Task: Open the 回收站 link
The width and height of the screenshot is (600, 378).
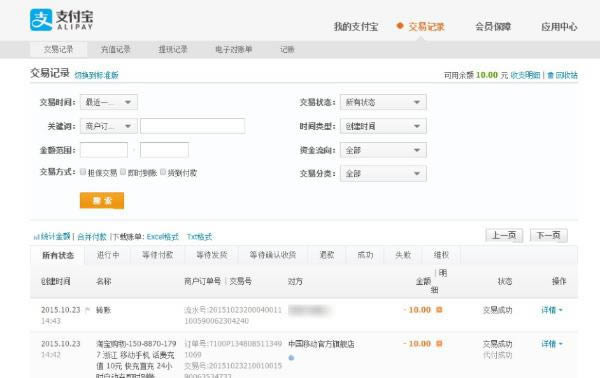Action: tap(566, 75)
